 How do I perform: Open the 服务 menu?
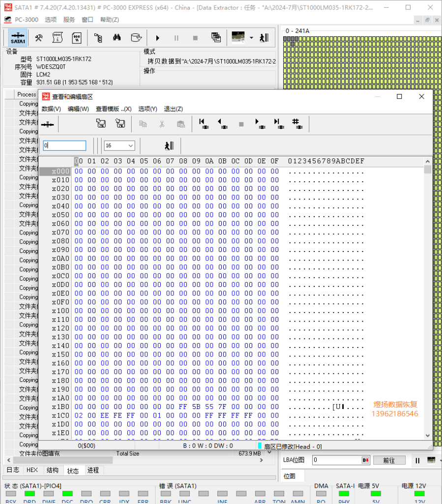click(69, 20)
